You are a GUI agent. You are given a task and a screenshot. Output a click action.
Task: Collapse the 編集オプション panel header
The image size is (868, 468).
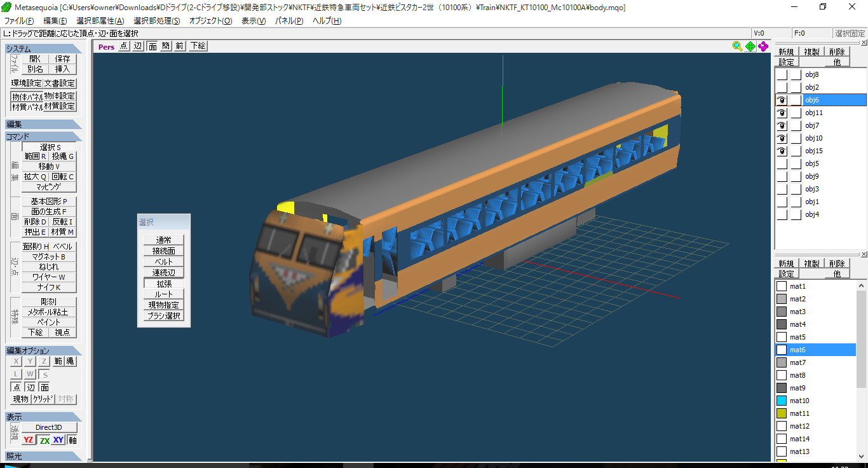pos(43,350)
